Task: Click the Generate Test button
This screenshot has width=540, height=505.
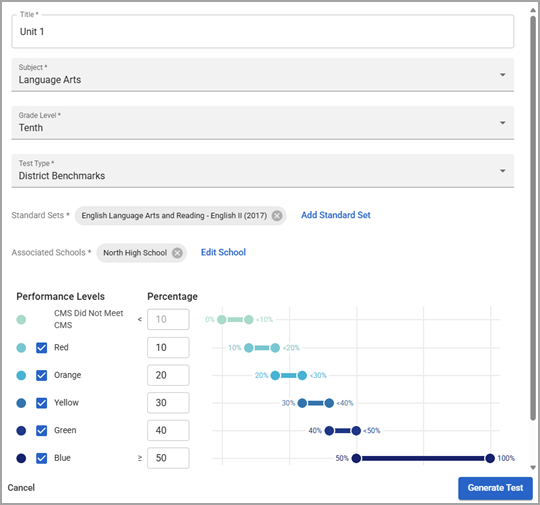Action: pos(495,488)
